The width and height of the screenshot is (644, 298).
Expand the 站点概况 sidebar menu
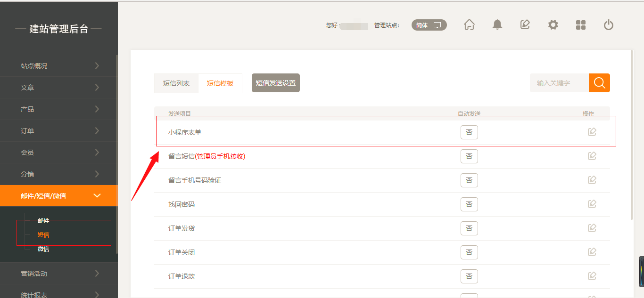point(58,66)
